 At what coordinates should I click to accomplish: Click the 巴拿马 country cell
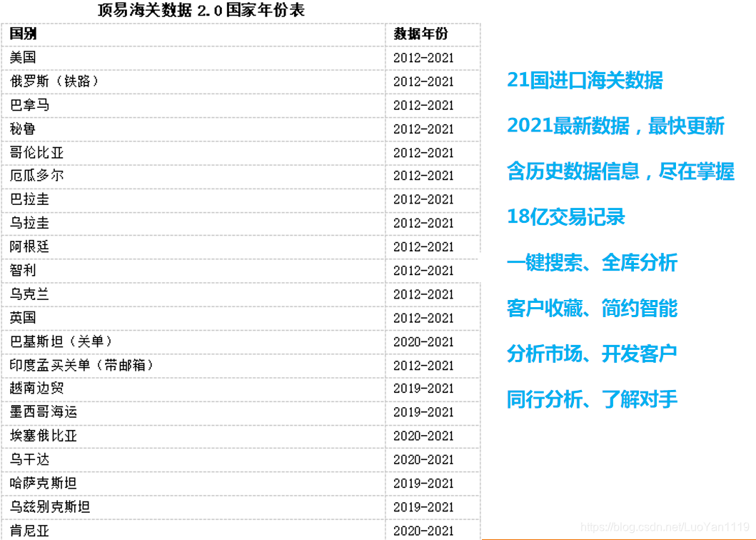[29, 105]
